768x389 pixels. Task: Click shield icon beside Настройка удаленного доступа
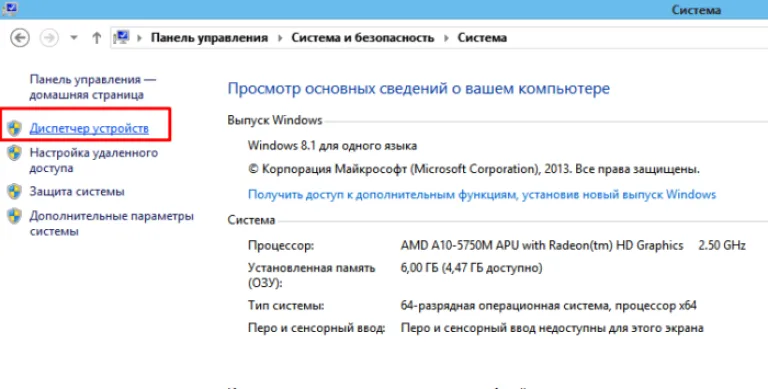point(14,152)
